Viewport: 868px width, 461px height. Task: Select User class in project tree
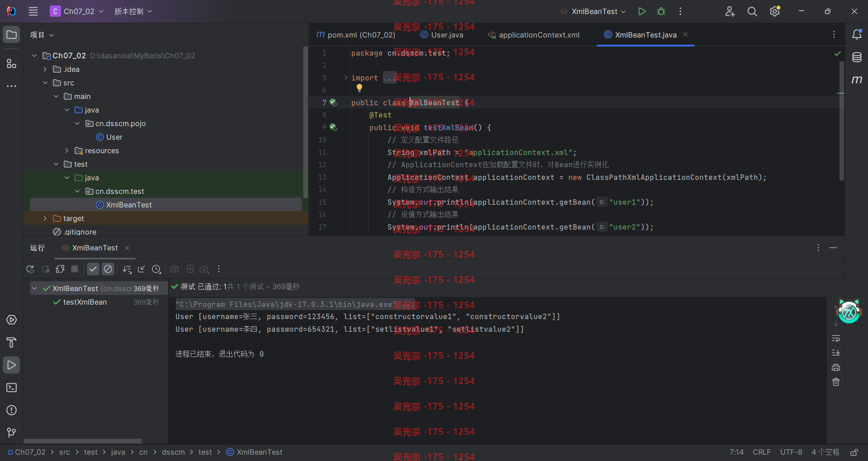click(109, 137)
